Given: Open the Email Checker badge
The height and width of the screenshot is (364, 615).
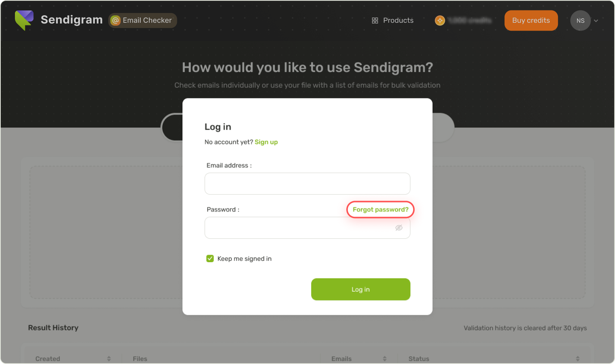Looking at the screenshot, I should (143, 21).
